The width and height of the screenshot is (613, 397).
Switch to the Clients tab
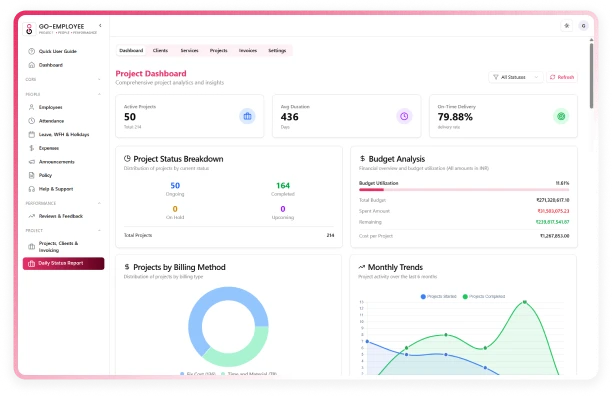160,50
